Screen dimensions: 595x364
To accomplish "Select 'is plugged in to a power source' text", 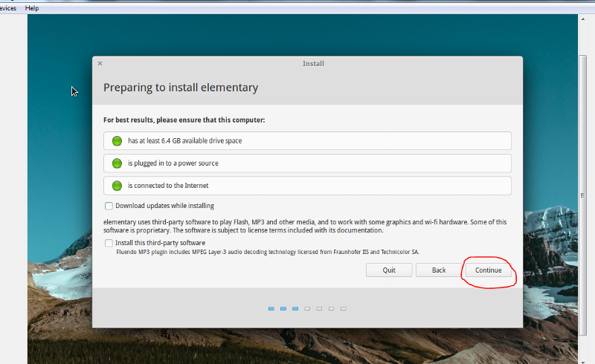I will click(x=173, y=163).
